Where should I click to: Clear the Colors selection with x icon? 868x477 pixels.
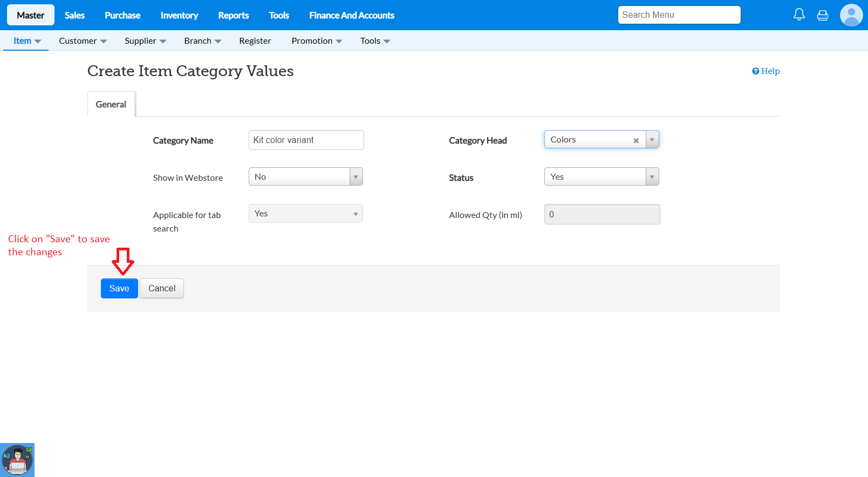tap(636, 140)
